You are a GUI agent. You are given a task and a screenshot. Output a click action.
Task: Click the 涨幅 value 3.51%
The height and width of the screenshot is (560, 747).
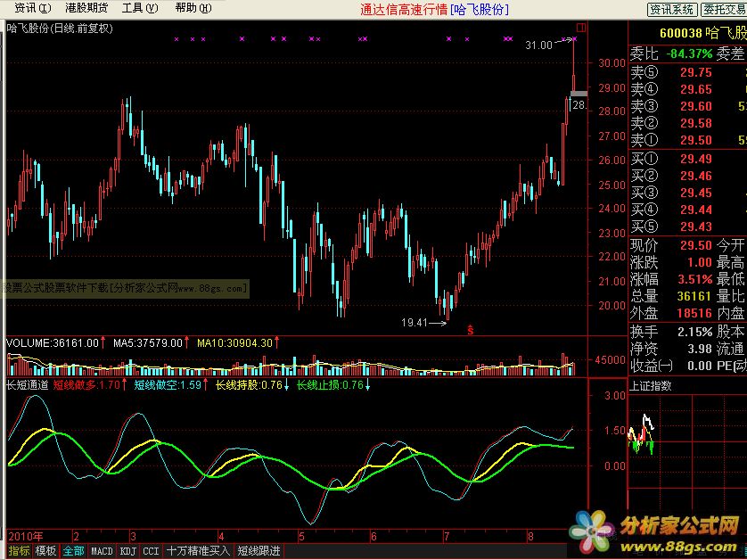click(x=695, y=279)
